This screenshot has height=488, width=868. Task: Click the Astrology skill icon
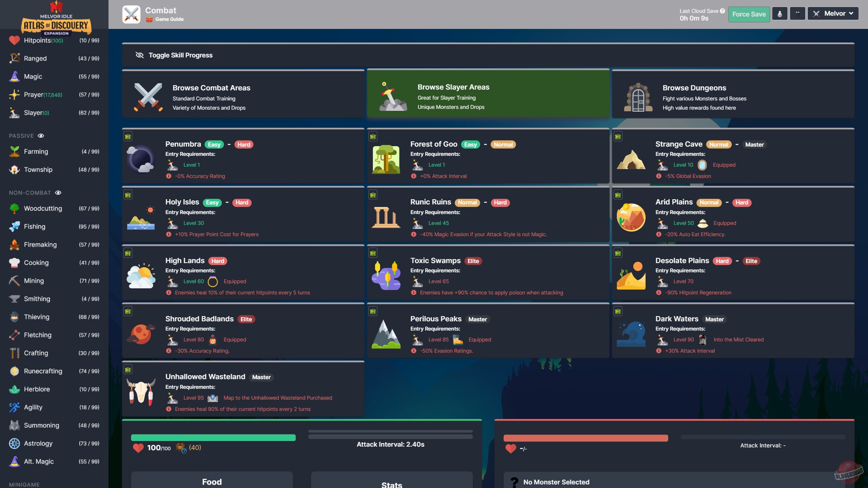point(14,443)
